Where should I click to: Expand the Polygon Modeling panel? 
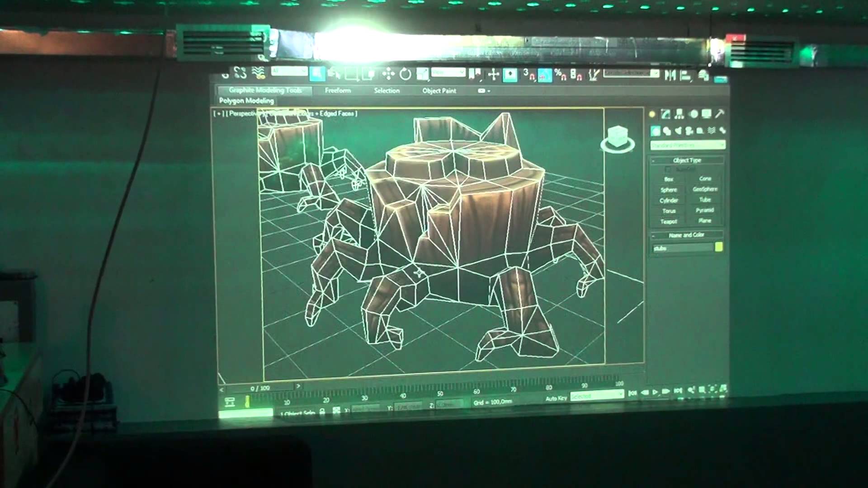(x=246, y=101)
